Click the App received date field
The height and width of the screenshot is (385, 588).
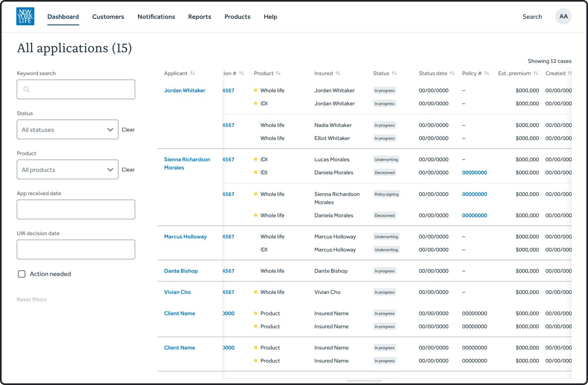point(76,209)
